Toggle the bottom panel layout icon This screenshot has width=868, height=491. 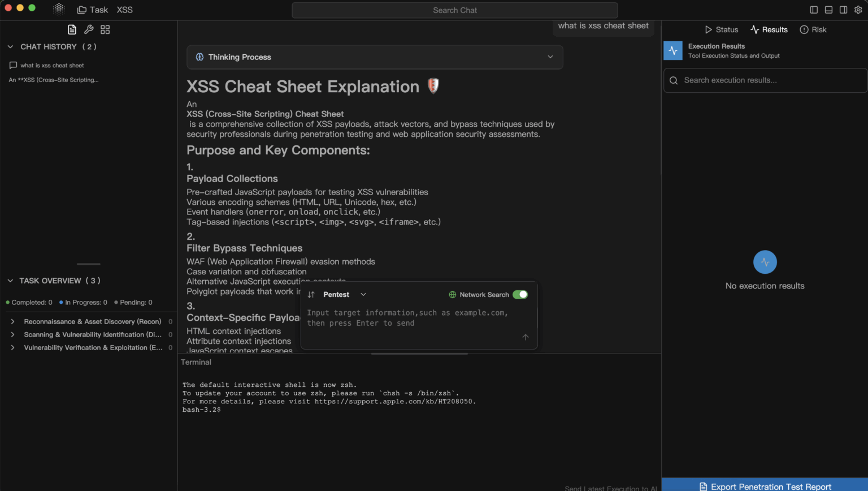[x=828, y=10]
